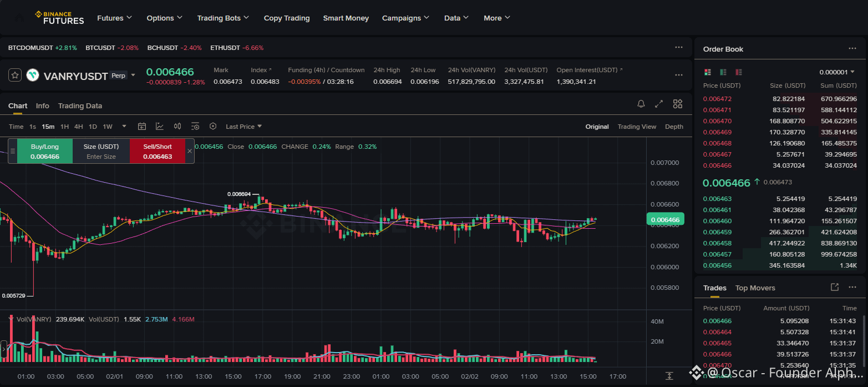The width and height of the screenshot is (868, 387).
Task: Show bids-only order book view icon
Action: [723, 72]
